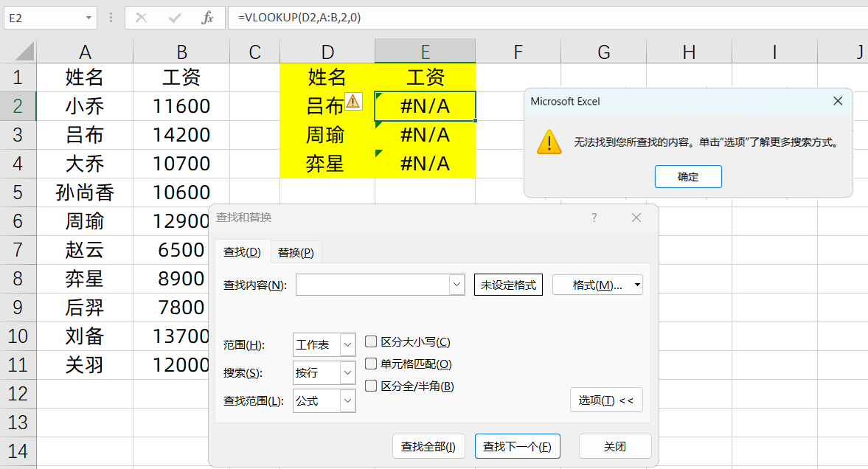Click in the 查找内容 input field

[x=373, y=285]
